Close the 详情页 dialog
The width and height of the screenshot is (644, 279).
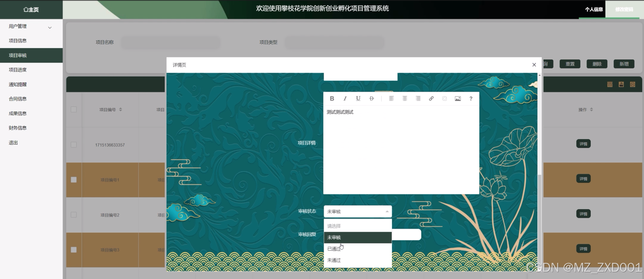click(534, 65)
